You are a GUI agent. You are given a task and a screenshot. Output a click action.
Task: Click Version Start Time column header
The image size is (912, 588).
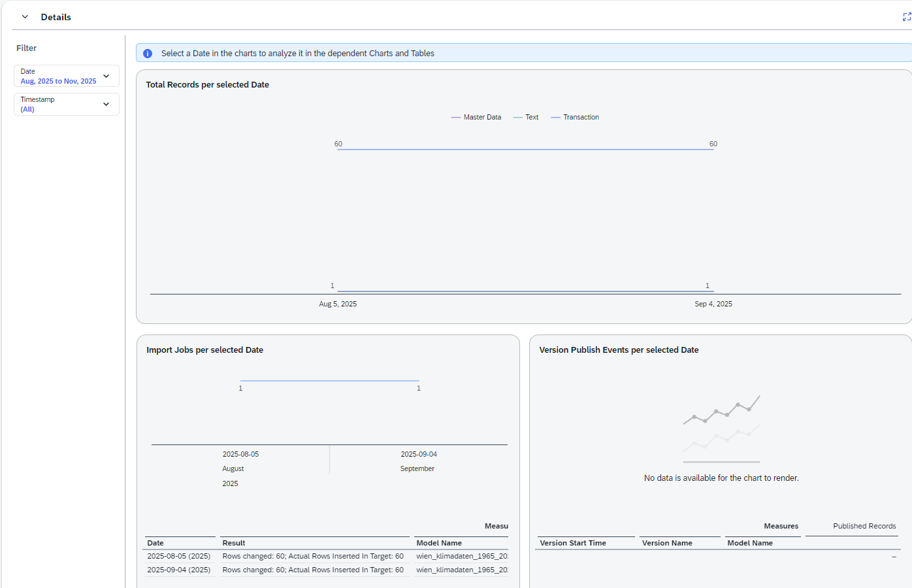573,543
